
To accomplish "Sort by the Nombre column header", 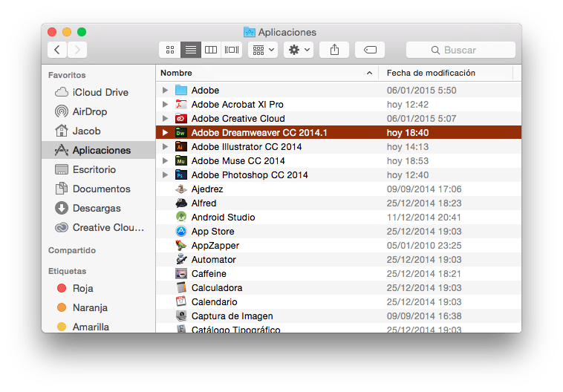I will [267, 73].
